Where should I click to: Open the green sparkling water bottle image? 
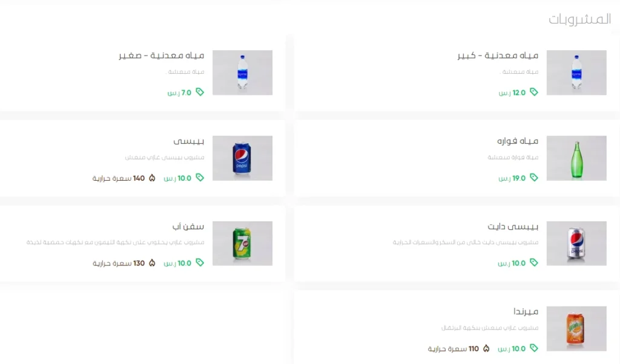(576, 158)
